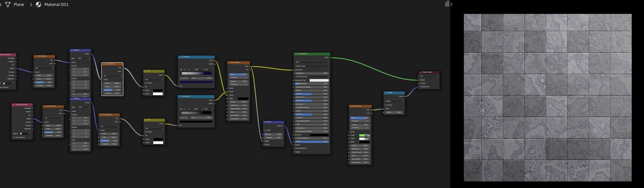Collapse the Material Output node
This screenshot has width=644, height=188.
coord(421,72)
